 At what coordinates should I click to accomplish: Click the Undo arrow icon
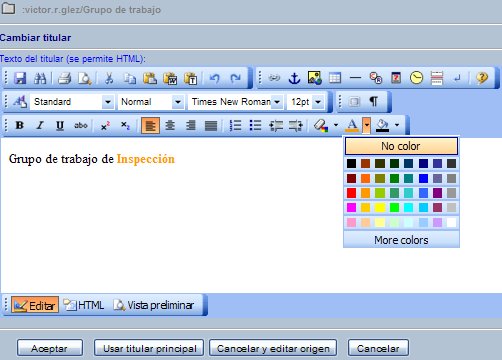214,78
